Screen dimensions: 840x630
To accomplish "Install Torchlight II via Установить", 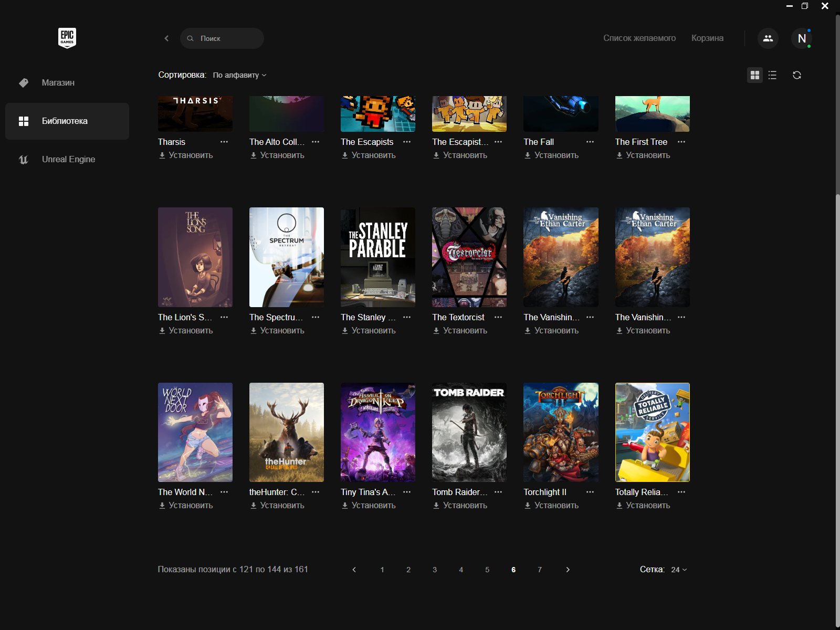I will click(x=551, y=506).
